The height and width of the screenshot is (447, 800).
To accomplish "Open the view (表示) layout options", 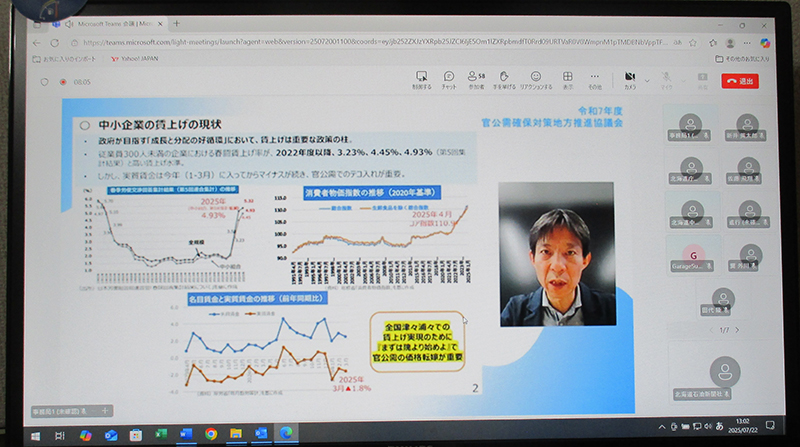I will coord(567,80).
